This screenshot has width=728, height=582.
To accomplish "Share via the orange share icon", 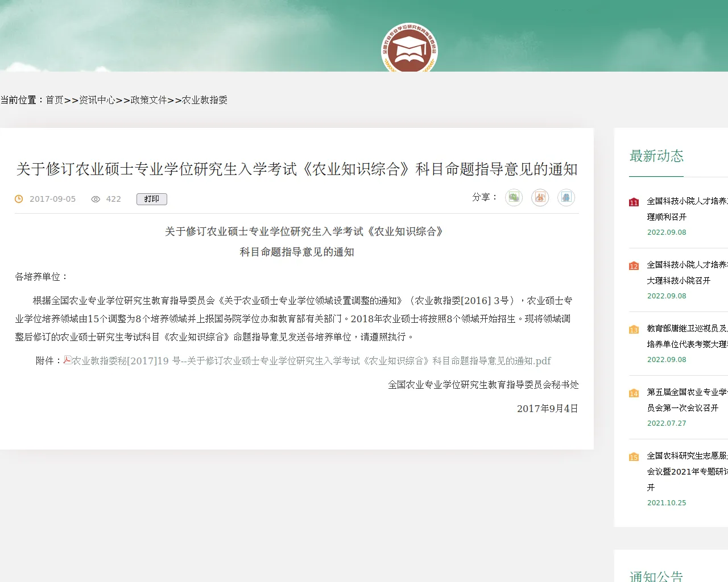I will pyautogui.click(x=540, y=198).
